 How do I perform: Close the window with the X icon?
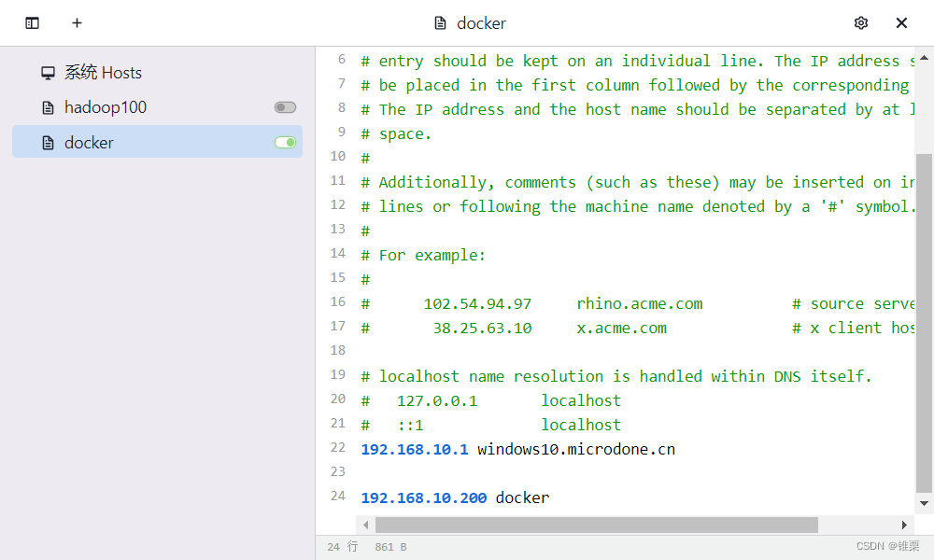click(x=901, y=23)
